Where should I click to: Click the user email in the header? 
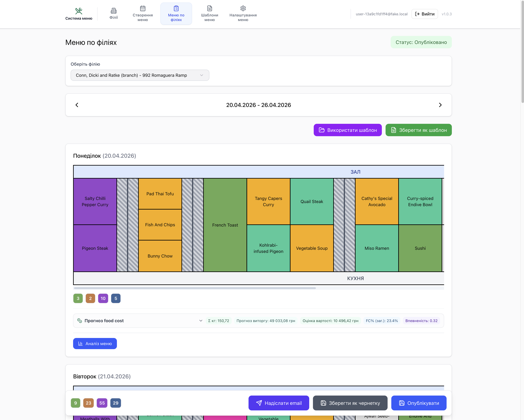382,14
